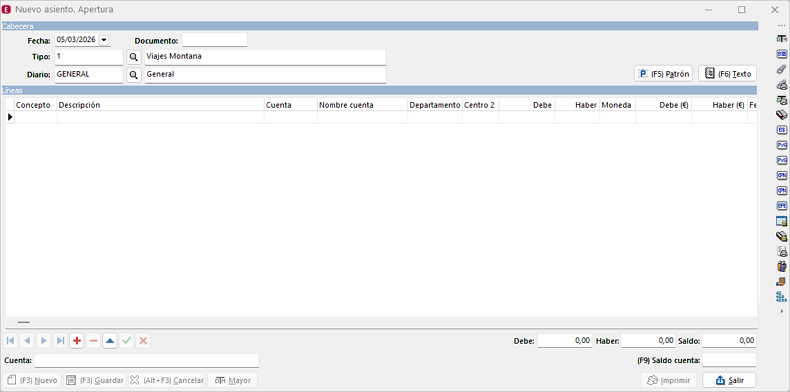Click the document printer icon near sidebar bottom
Viewport: 790px width, 392px height.
[781, 251]
